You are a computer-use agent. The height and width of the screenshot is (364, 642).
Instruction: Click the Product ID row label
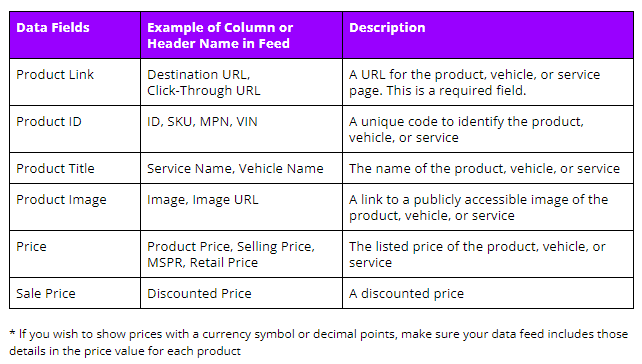pos(49,122)
